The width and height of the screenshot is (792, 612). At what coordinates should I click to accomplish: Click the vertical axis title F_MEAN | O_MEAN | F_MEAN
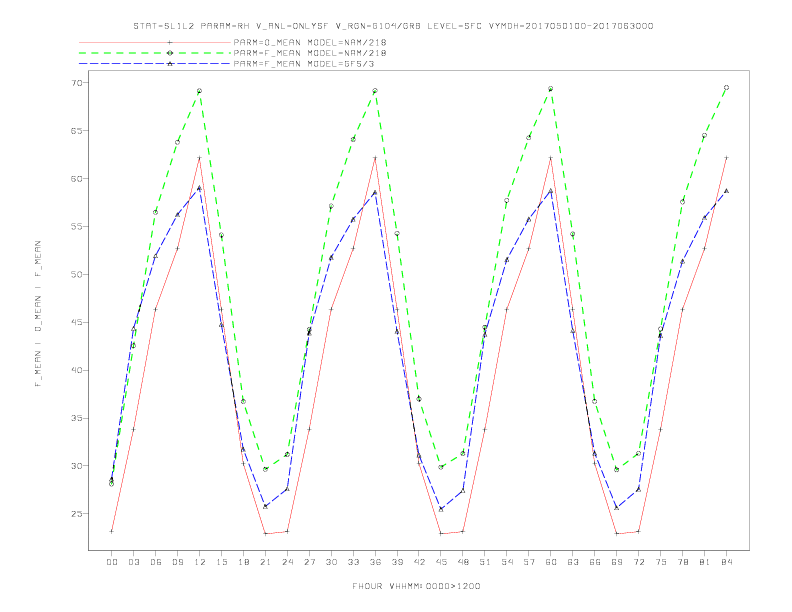tap(38, 314)
